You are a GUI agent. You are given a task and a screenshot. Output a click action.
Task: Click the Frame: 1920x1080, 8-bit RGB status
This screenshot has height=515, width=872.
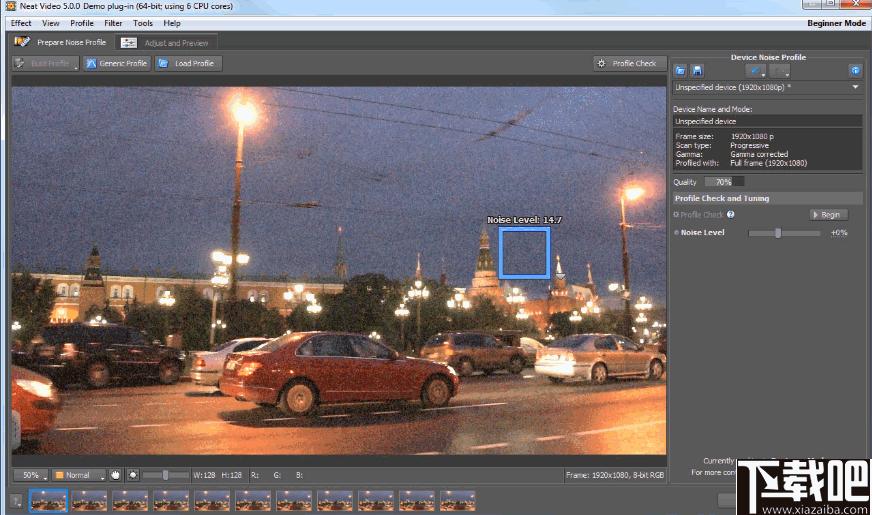615,475
